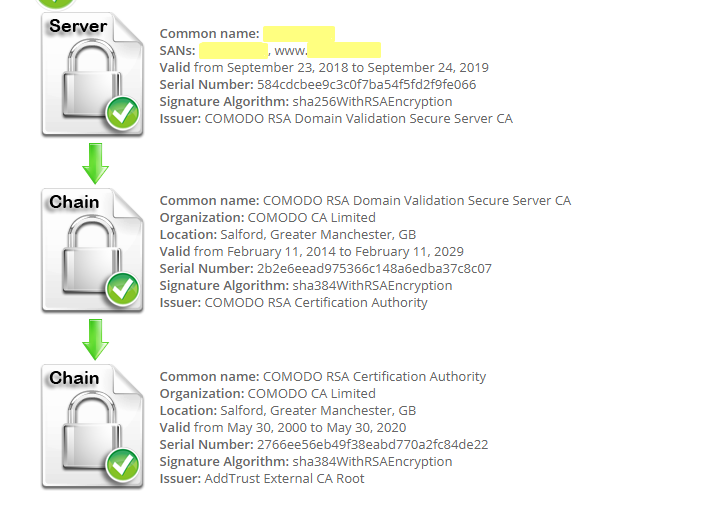The image size is (711, 506).
Task: Click the redacted www SANs domain
Action: [344, 50]
